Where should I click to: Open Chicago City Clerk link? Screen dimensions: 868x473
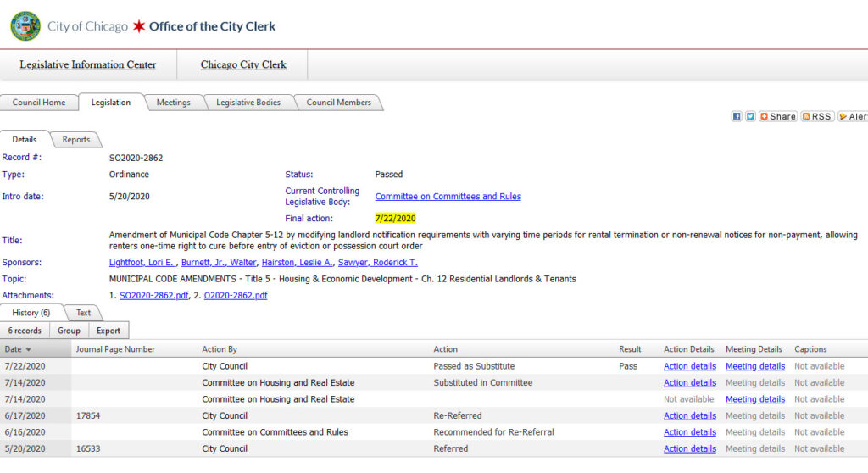(x=243, y=64)
